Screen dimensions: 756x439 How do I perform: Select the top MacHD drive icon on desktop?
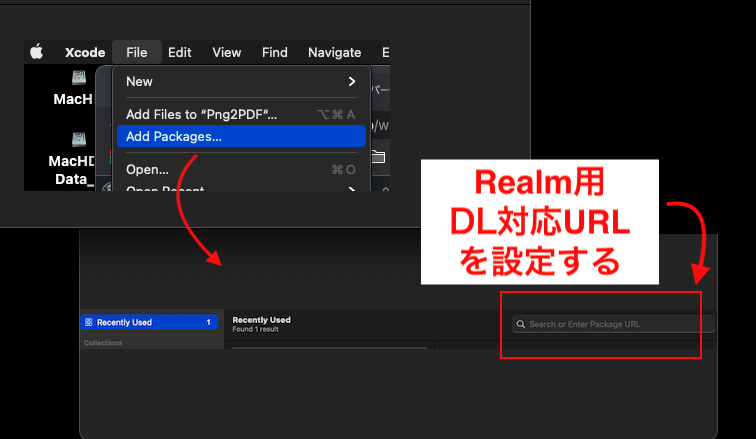(79, 78)
